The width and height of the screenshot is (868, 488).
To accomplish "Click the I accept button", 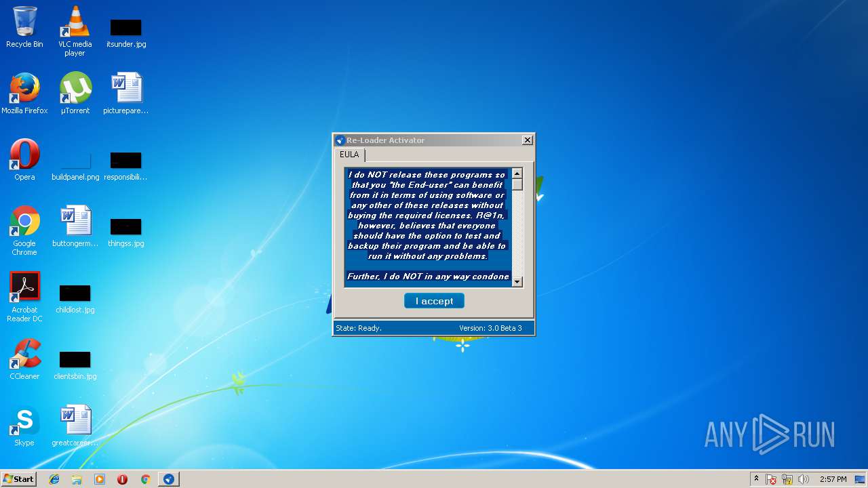I will pos(434,301).
